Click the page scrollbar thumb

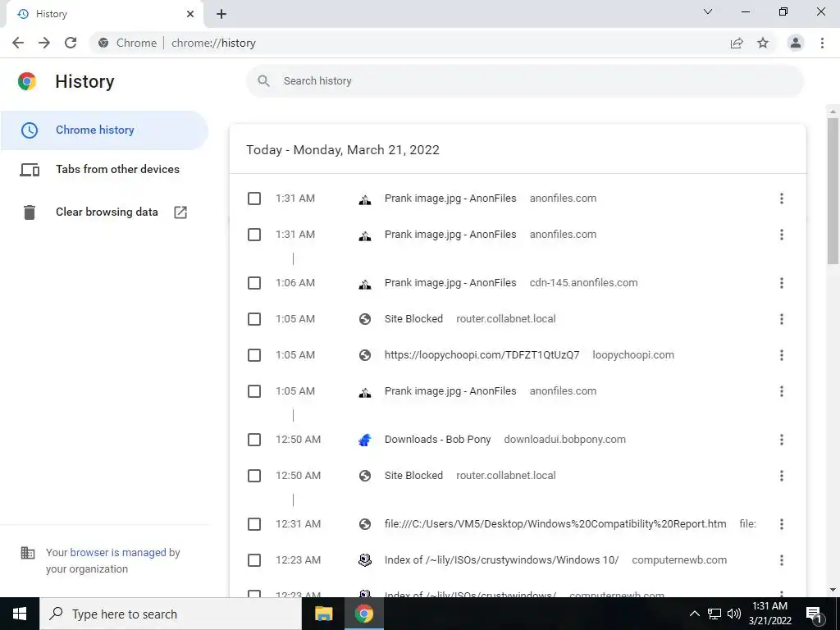(x=833, y=190)
